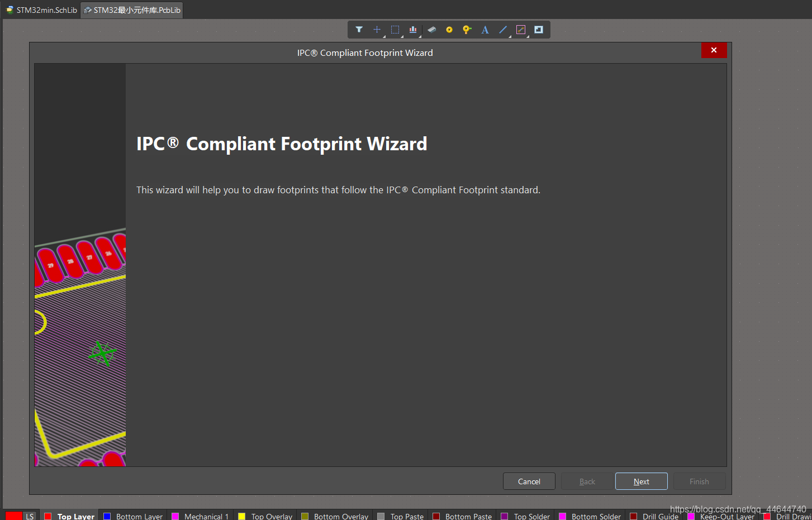Select the move objects cross tool
This screenshot has height=520, width=812.
point(377,30)
